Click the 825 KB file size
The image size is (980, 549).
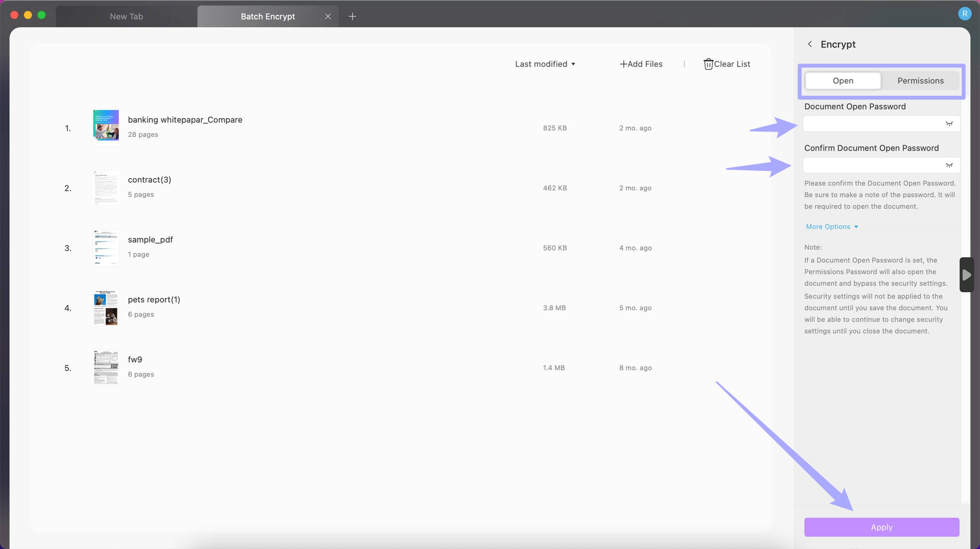[555, 128]
